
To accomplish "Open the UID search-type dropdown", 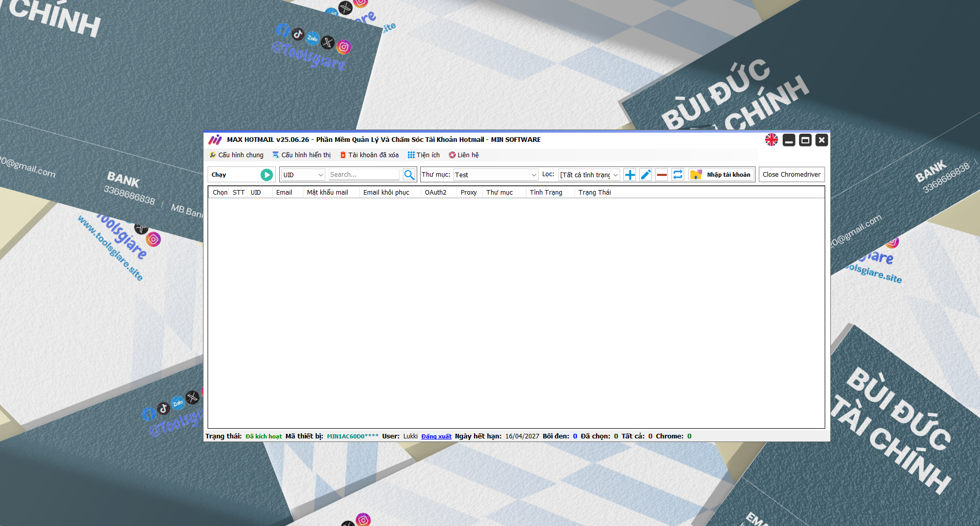I will point(303,175).
